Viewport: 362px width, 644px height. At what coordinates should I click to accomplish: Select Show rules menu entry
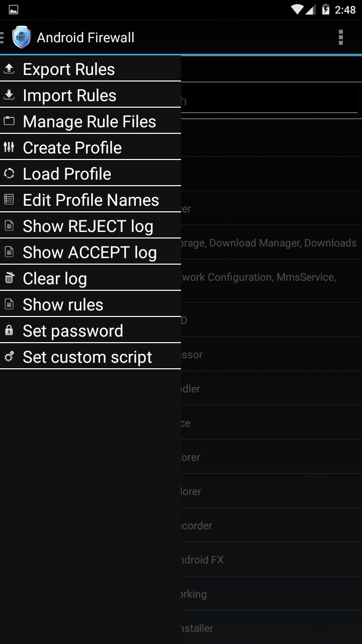(63, 304)
